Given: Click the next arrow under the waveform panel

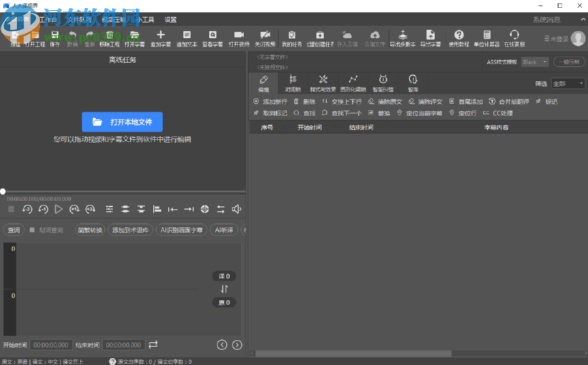Looking at the screenshot, I should (x=237, y=345).
